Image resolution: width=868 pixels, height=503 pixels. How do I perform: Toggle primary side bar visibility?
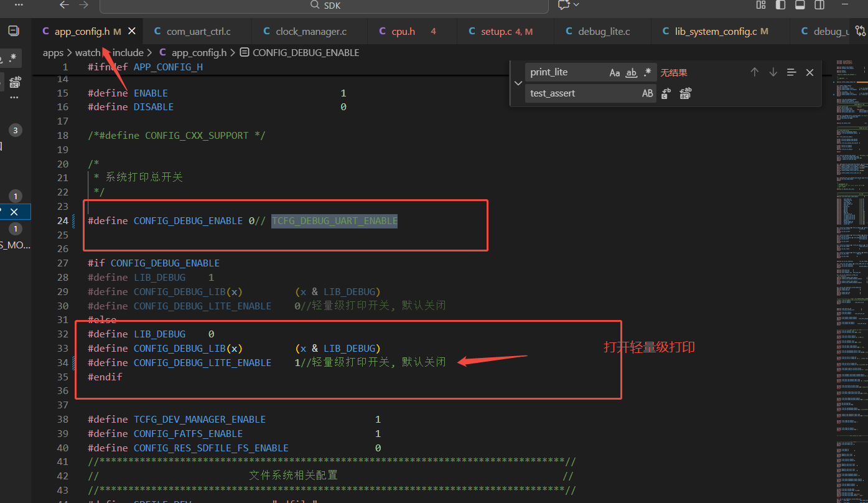780,5
